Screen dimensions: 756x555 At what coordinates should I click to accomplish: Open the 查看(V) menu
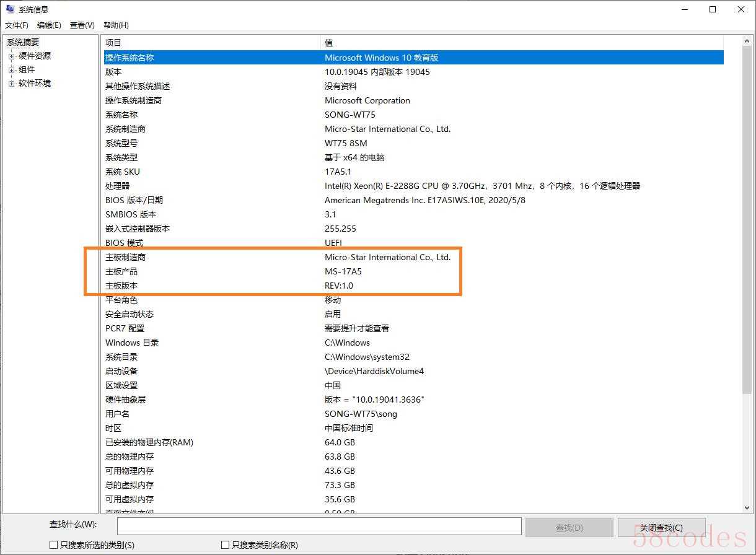(82, 25)
